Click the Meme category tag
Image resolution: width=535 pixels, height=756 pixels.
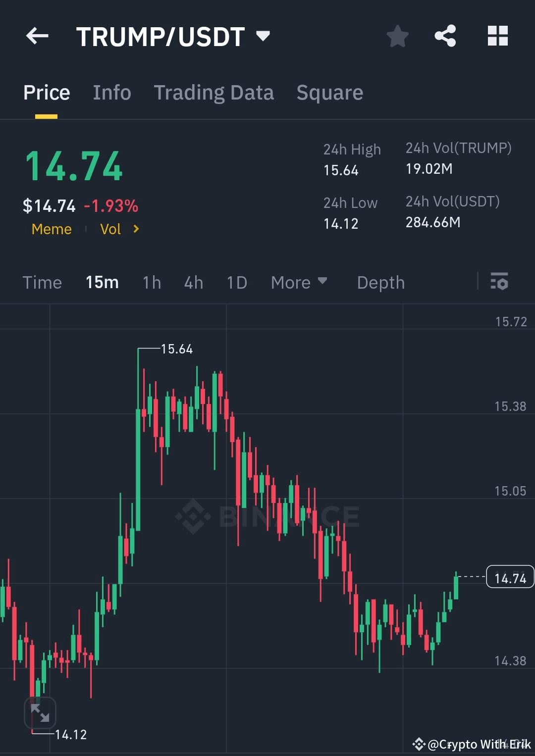(x=51, y=229)
